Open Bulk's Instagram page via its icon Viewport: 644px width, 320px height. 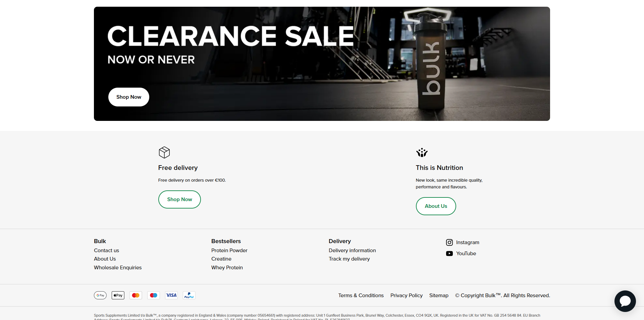450,242
